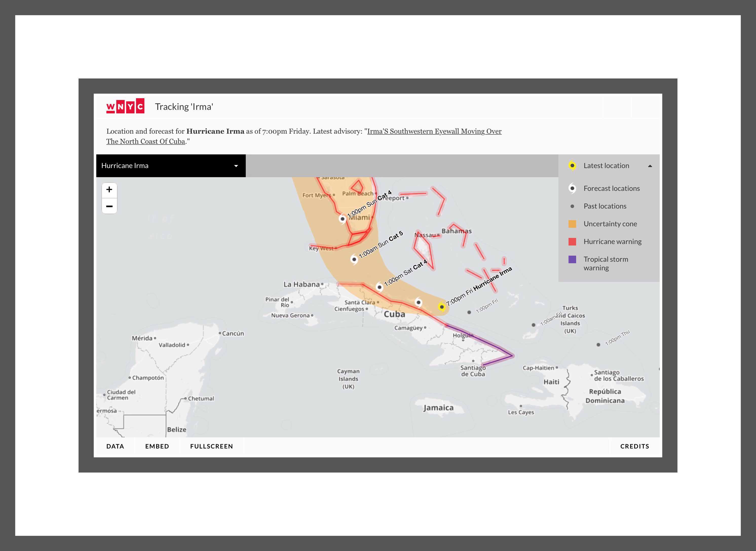
Task: Zoom out with the minus button
Action: [x=109, y=207]
